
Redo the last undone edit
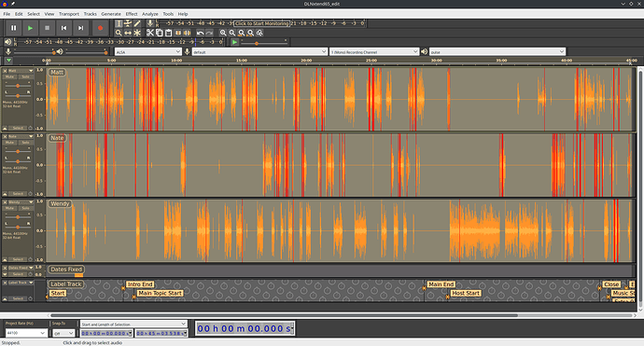[x=209, y=33]
